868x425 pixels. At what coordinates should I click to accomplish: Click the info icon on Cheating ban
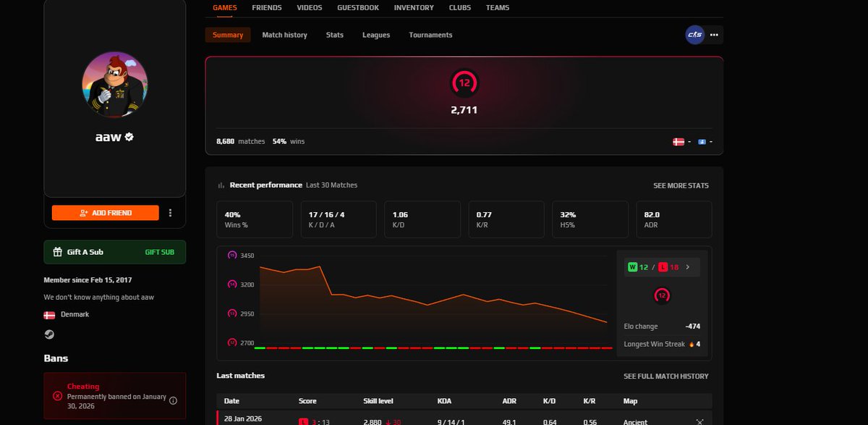pyautogui.click(x=173, y=400)
